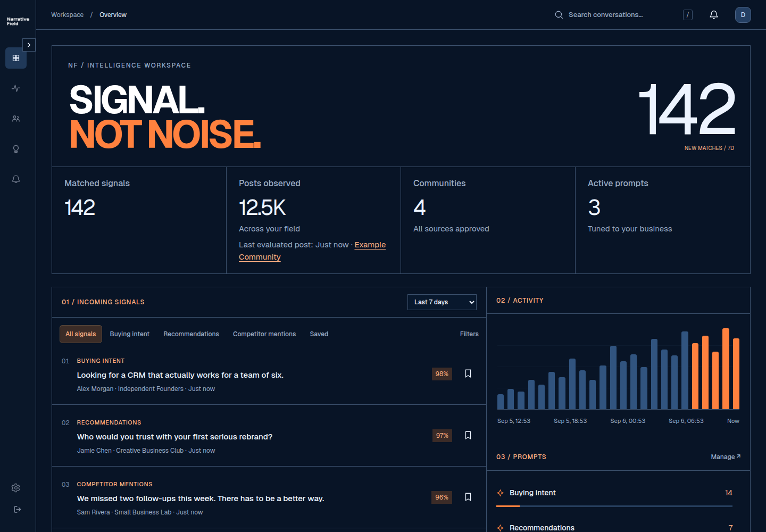The image size is (766, 532).
Task: Open the lightbulb prompts icon in sidebar
Action: (16, 149)
